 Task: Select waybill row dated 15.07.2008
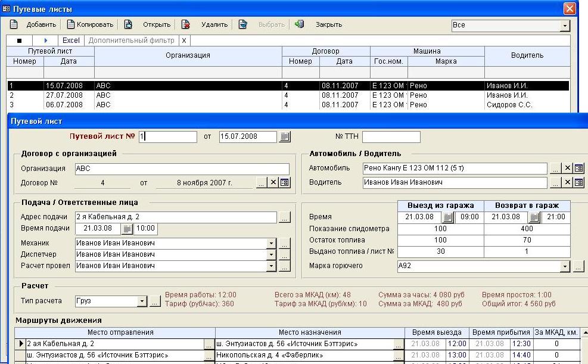288,85
